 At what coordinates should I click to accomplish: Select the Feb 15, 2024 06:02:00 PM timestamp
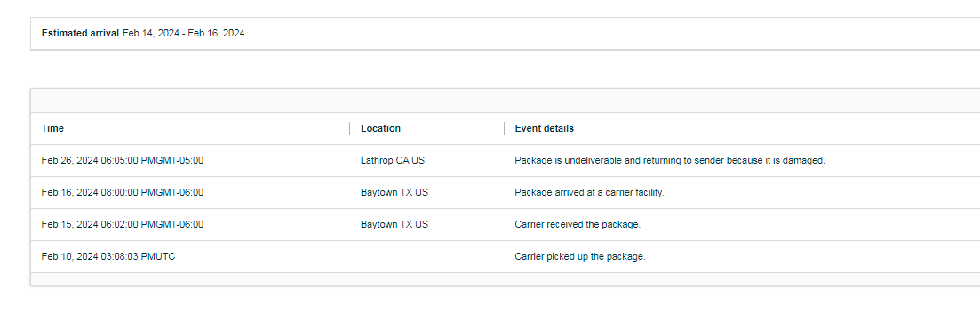(x=123, y=224)
